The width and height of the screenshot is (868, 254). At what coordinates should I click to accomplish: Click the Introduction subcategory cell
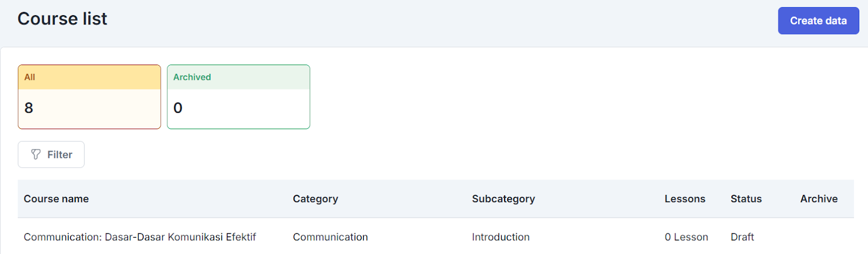500,237
